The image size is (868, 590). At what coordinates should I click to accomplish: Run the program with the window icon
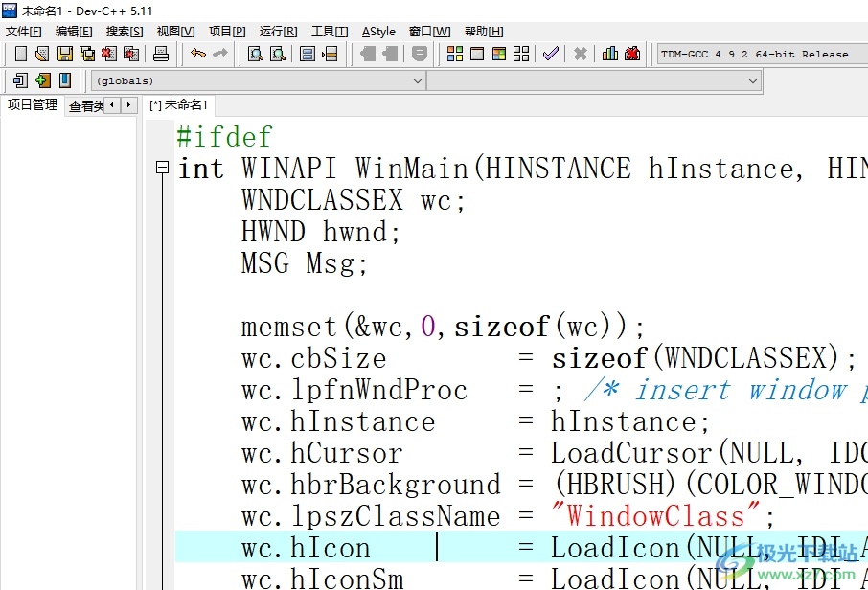coord(476,54)
